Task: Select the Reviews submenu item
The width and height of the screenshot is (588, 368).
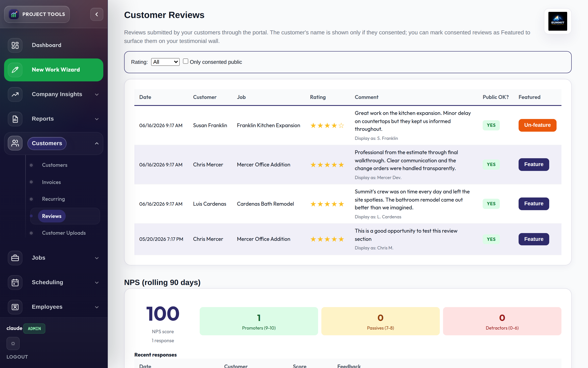Action: 52,216
